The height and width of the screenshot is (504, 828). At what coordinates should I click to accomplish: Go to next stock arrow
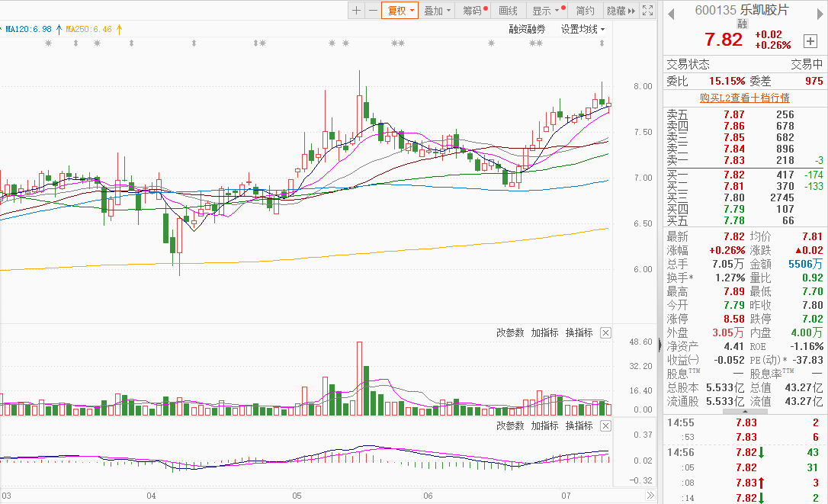820,14
